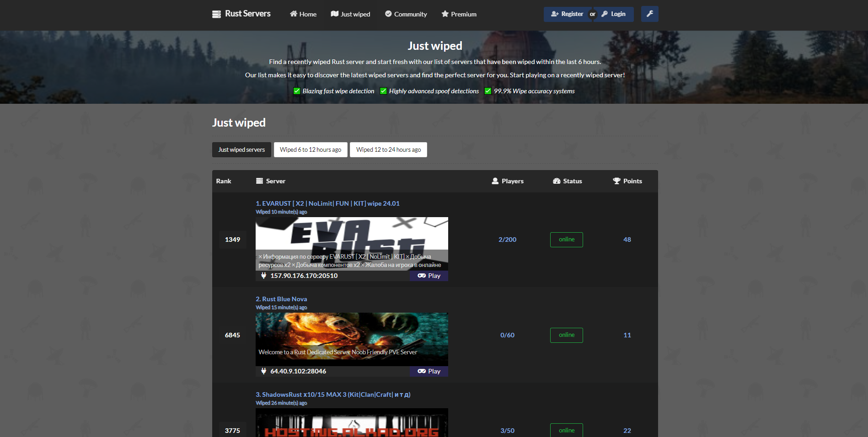Open EVARUST X2 NoLimit server link
Viewport: 868px width, 437px height.
pos(327,203)
